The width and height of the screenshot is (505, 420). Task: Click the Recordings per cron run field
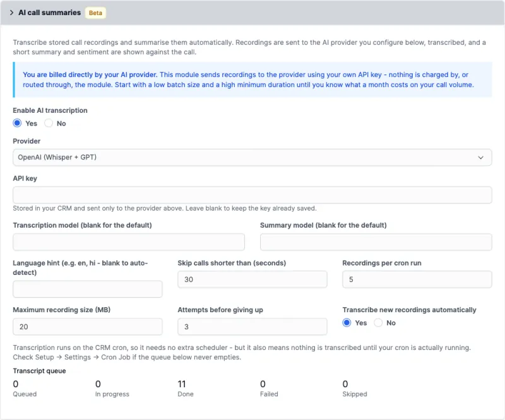click(x=417, y=279)
